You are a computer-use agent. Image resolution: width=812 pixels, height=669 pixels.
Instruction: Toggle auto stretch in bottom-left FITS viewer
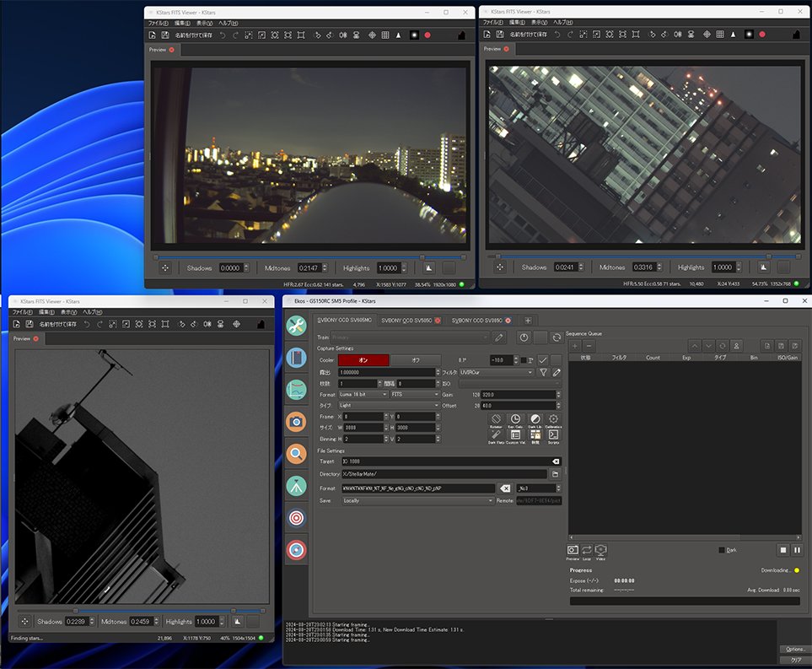237,621
